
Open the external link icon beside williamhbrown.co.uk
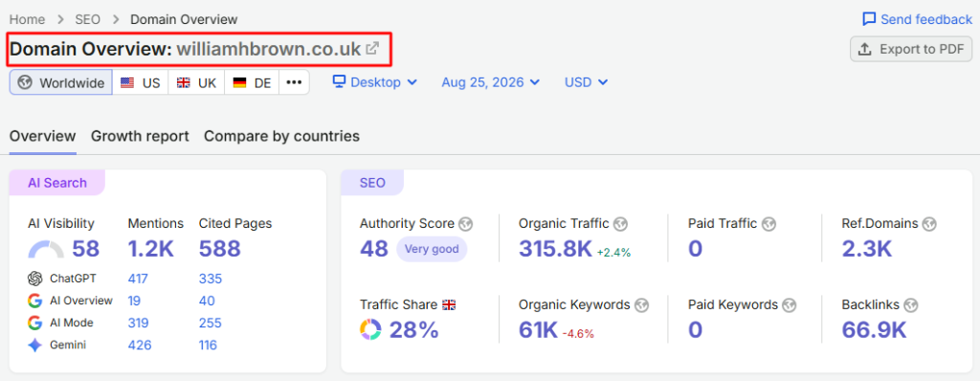point(372,48)
